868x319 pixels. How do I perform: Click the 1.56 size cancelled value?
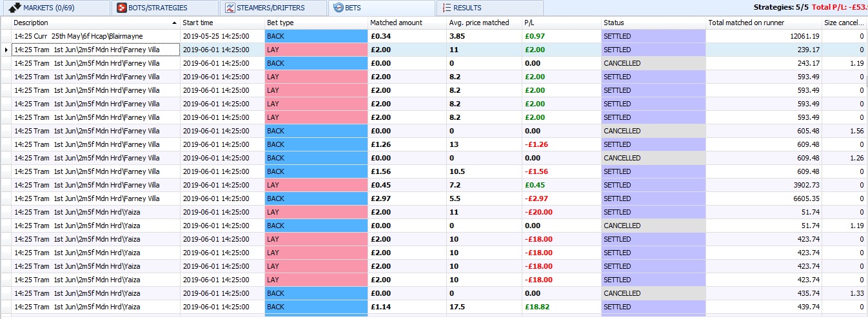pyautogui.click(x=856, y=131)
